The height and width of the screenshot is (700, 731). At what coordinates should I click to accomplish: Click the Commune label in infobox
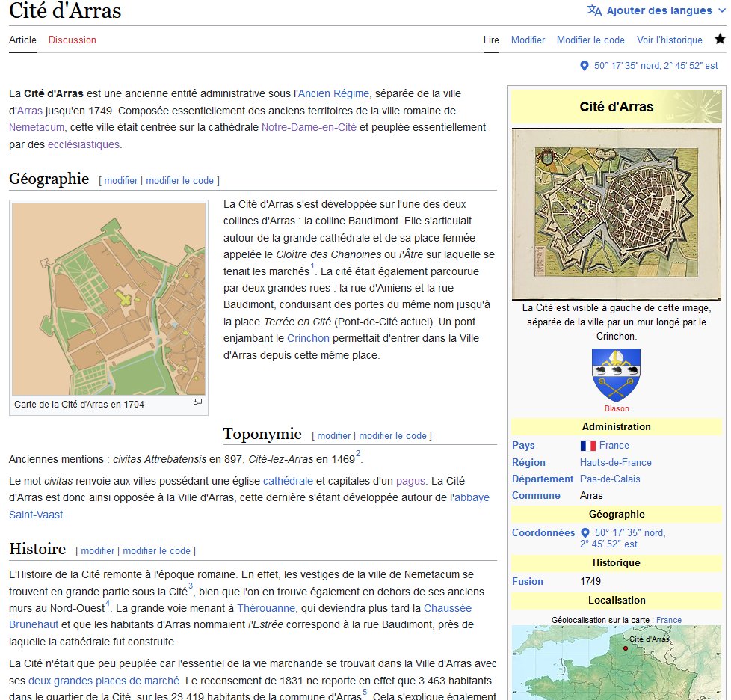click(536, 496)
